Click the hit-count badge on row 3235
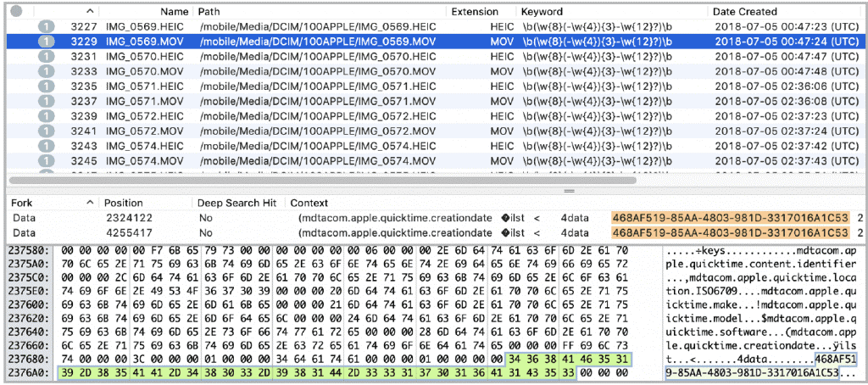Screen dimensions: 868x385 (x=46, y=86)
